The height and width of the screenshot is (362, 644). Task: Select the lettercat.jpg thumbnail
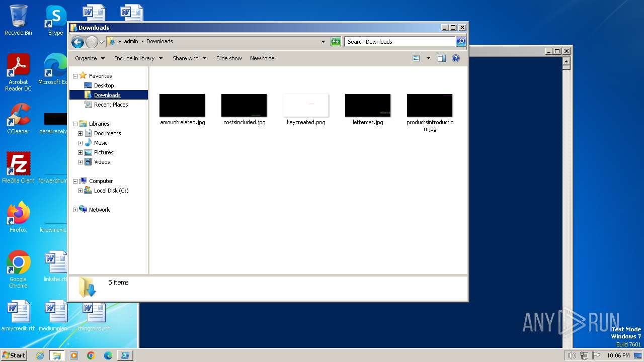click(x=368, y=105)
